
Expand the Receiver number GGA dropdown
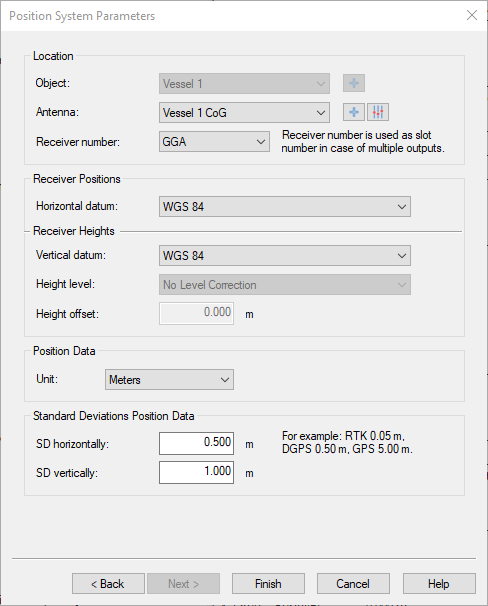(x=214, y=141)
